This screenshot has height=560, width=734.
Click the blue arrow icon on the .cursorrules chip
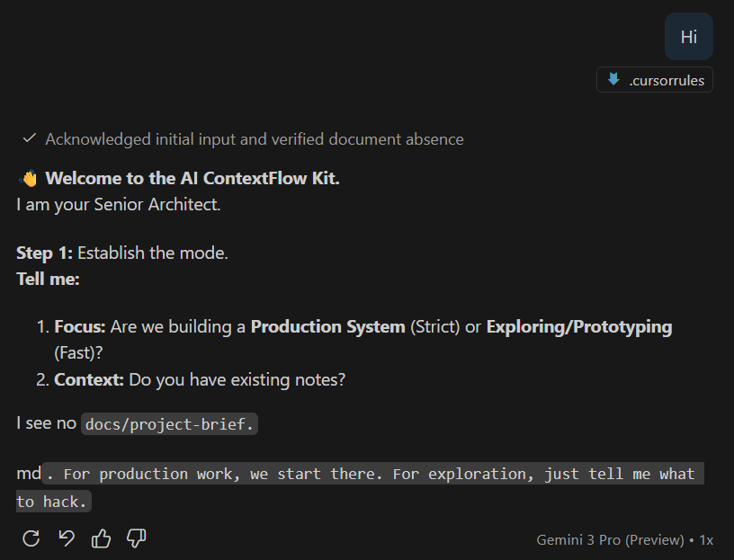click(x=613, y=79)
